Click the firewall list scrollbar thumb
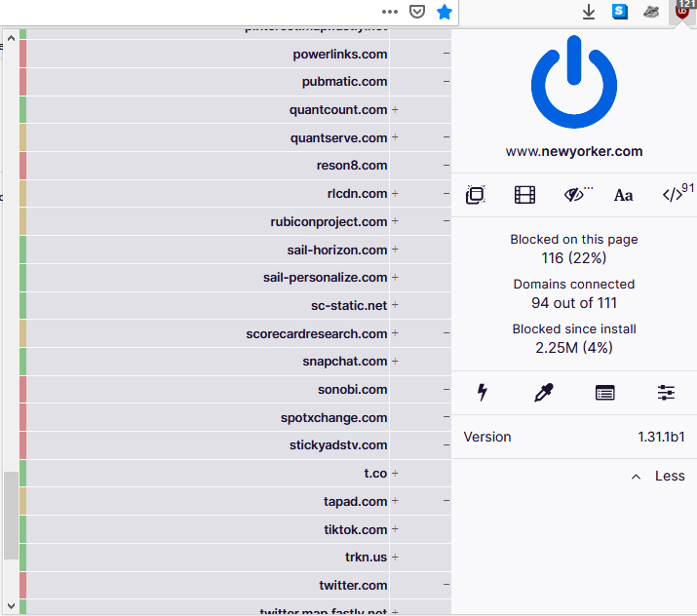The width and height of the screenshot is (697, 616). tap(11, 516)
